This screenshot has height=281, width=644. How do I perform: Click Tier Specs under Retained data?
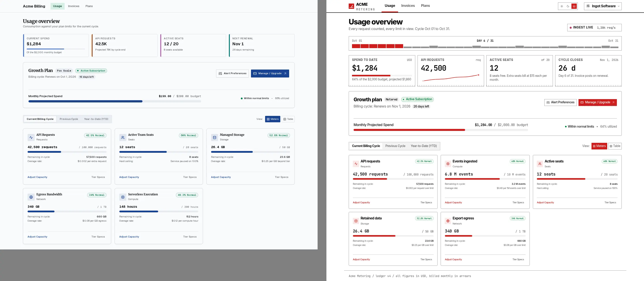point(426,260)
